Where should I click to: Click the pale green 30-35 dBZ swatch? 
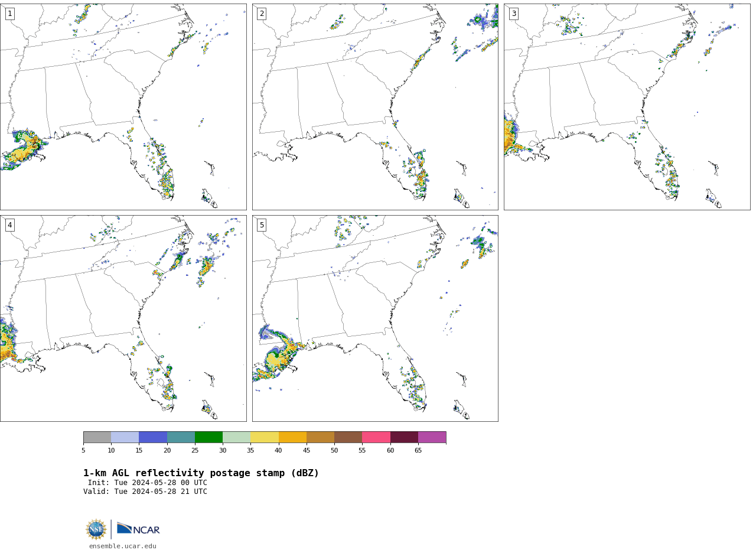tap(237, 437)
